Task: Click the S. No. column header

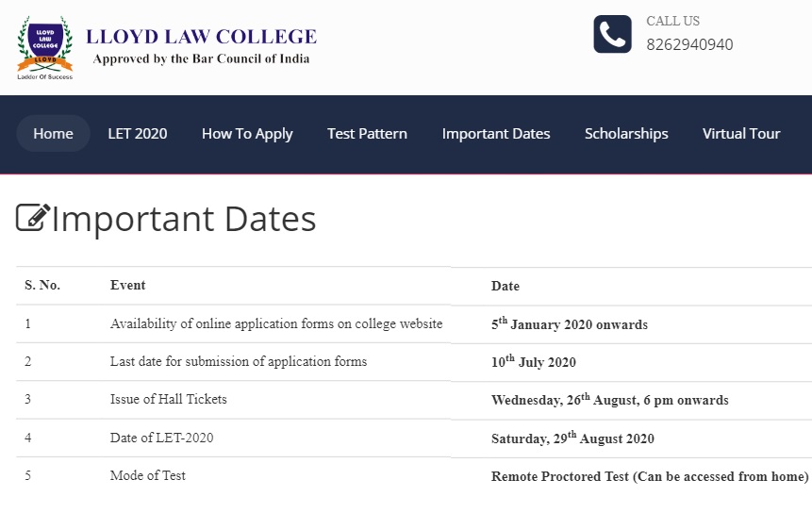Action: coord(42,285)
